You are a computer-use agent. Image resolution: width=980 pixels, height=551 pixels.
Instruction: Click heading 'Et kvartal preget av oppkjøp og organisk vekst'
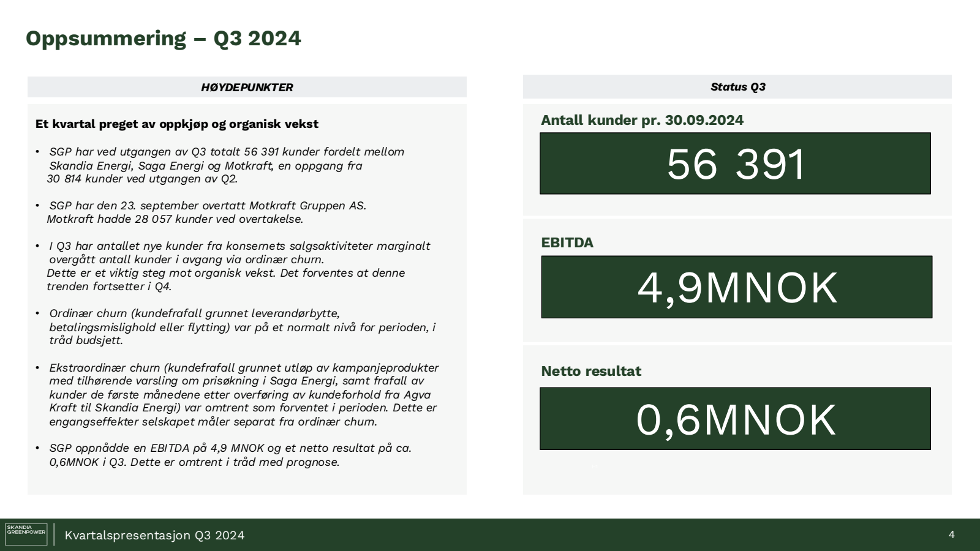tap(177, 124)
